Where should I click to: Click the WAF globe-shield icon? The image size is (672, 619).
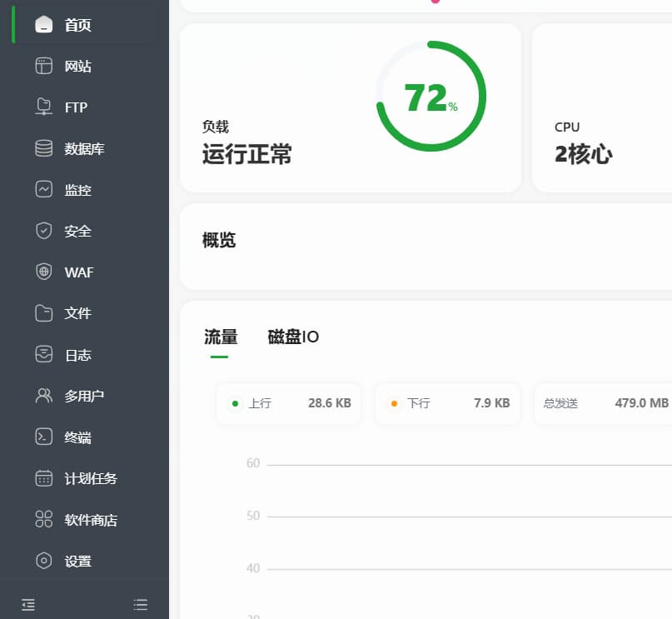pos(43,272)
